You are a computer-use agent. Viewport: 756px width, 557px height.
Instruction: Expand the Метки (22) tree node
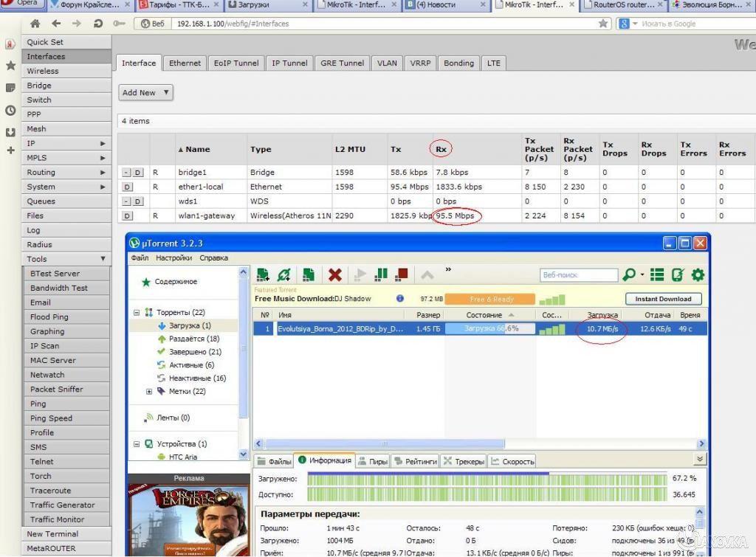pyautogui.click(x=149, y=392)
